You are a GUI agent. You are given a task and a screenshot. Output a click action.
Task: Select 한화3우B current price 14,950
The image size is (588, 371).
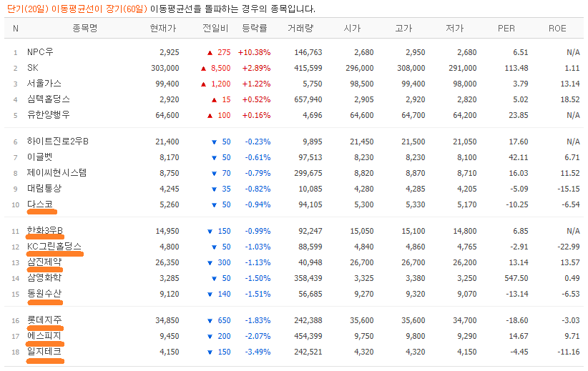(167, 231)
